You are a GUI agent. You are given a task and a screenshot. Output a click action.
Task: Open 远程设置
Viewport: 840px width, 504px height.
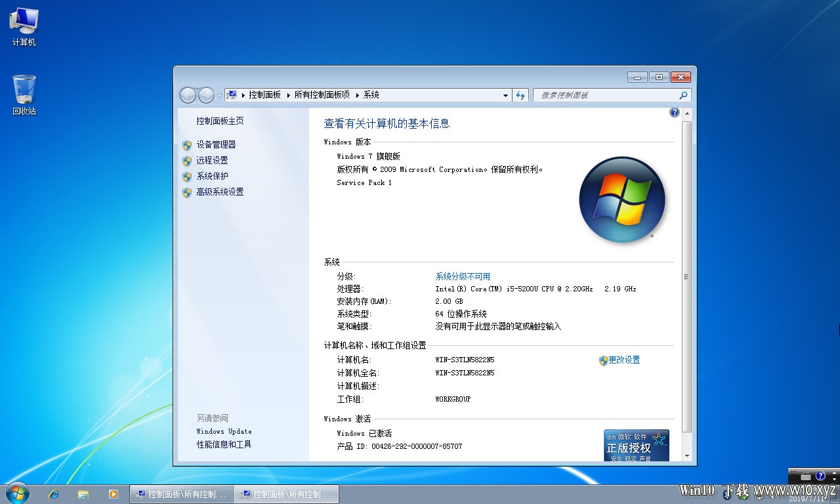212,161
